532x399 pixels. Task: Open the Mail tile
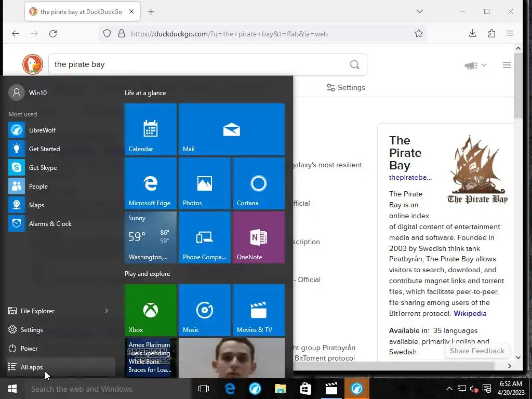231,129
